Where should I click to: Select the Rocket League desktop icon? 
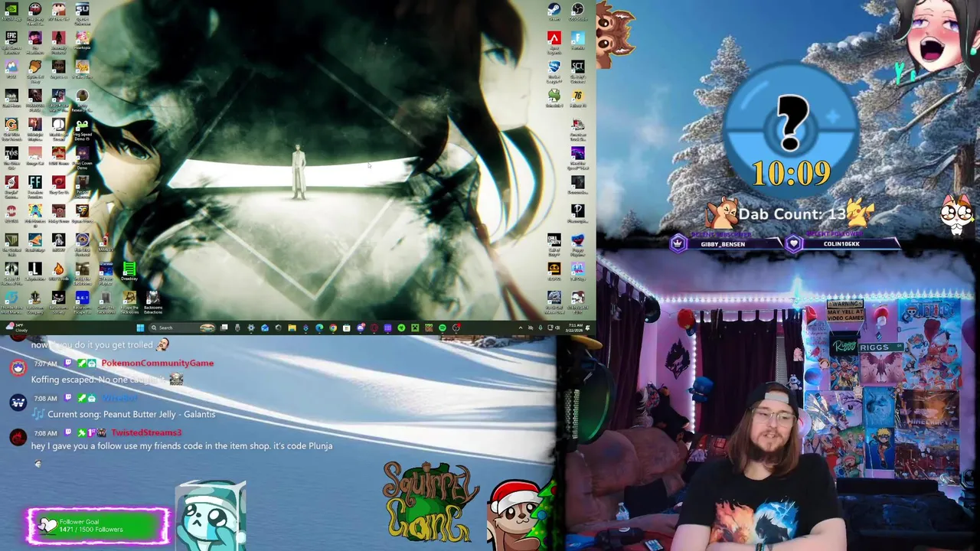(x=554, y=70)
